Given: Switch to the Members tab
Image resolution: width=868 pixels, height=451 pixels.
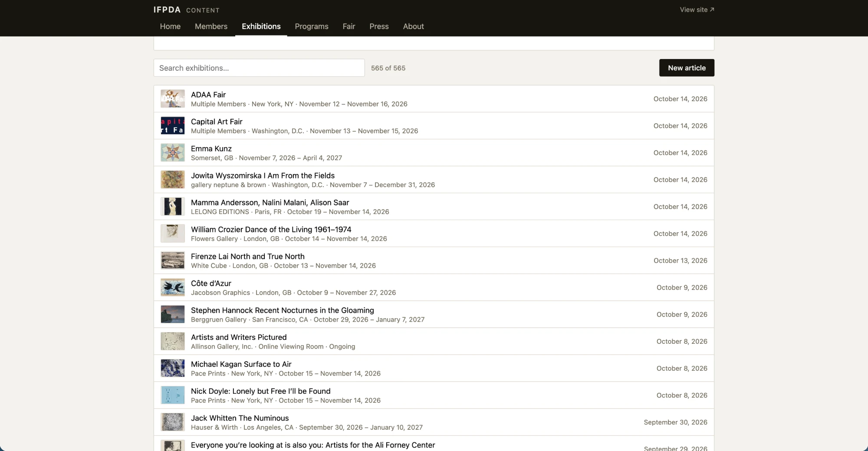Looking at the screenshot, I should (211, 26).
